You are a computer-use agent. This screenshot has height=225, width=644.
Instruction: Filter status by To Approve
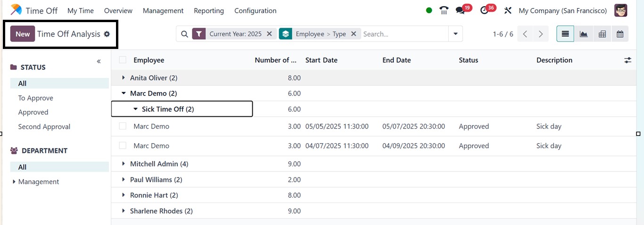click(x=36, y=98)
